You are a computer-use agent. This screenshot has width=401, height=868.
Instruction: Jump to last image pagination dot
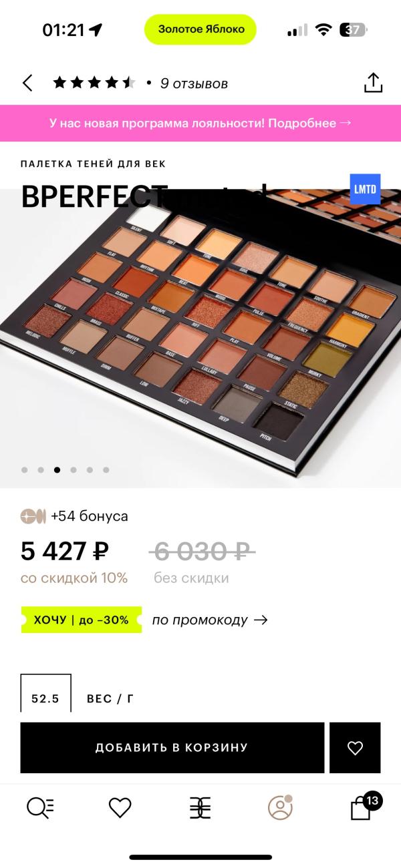click(x=106, y=470)
